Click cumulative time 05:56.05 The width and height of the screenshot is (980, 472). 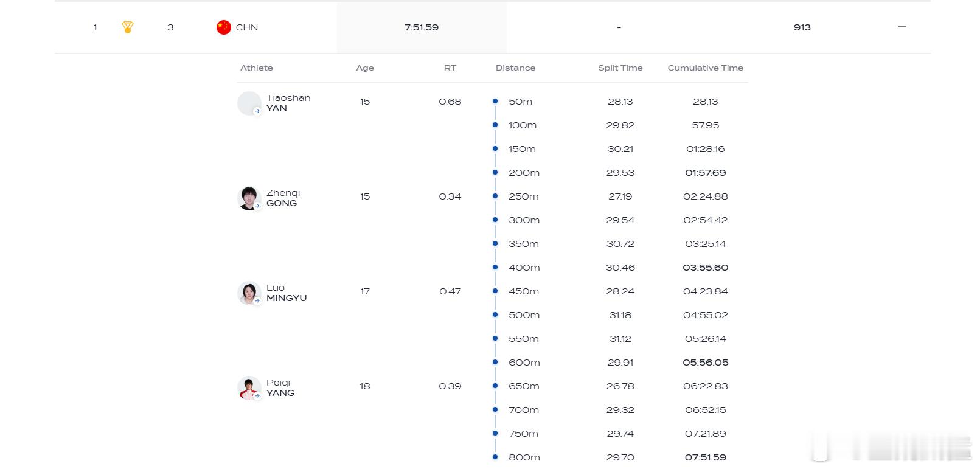[706, 363]
